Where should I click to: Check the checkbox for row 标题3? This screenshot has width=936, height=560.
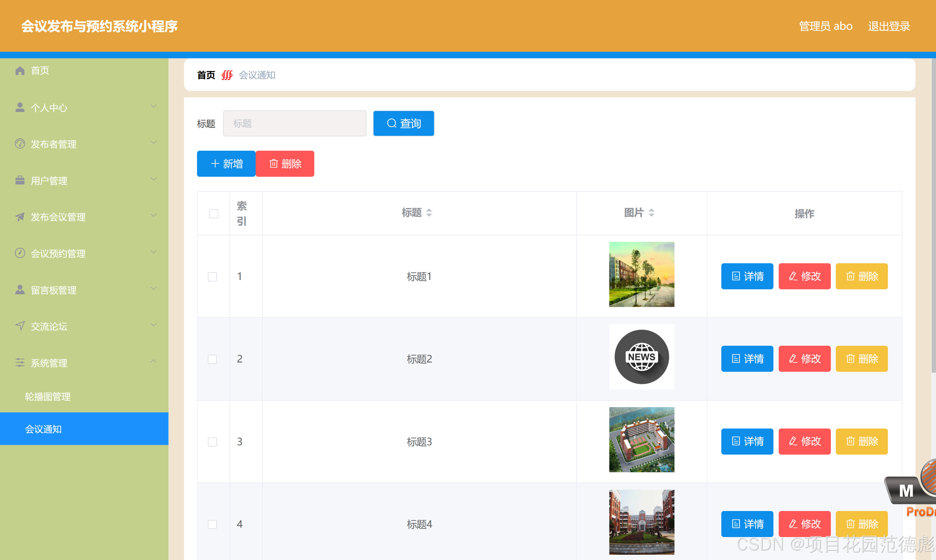pyautogui.click(x=212, y=442)
